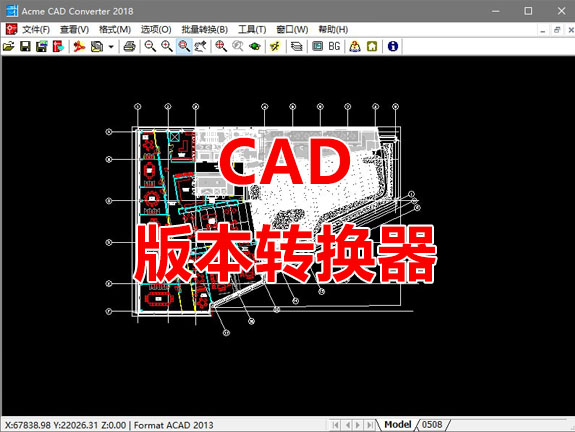Viewport: 575px width, 432px height.
Task: Click the Save floppy disk icon
Action: click(25, 46)
